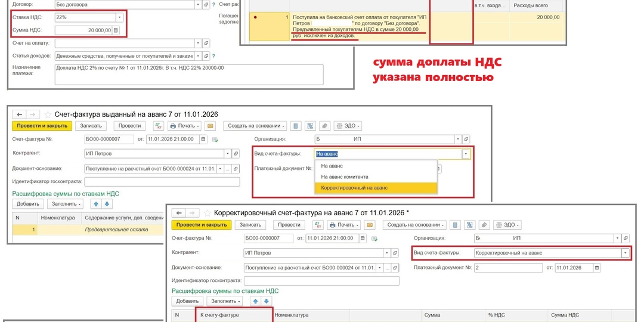Click 'К счету-фактуре' column header
Image resolution: width=644 pixels, height=322 pixels.
tap(233, 315)
